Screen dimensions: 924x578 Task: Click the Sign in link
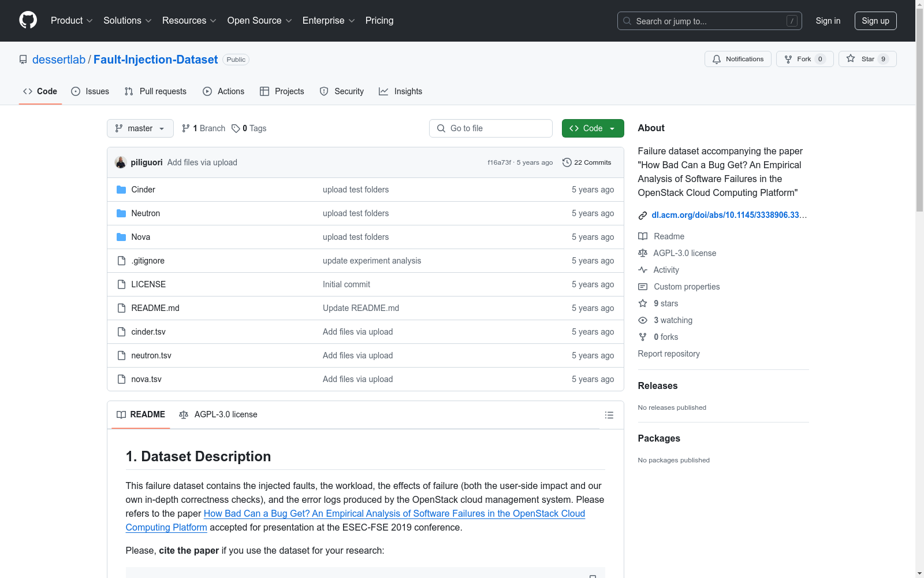tap(828, 21)
